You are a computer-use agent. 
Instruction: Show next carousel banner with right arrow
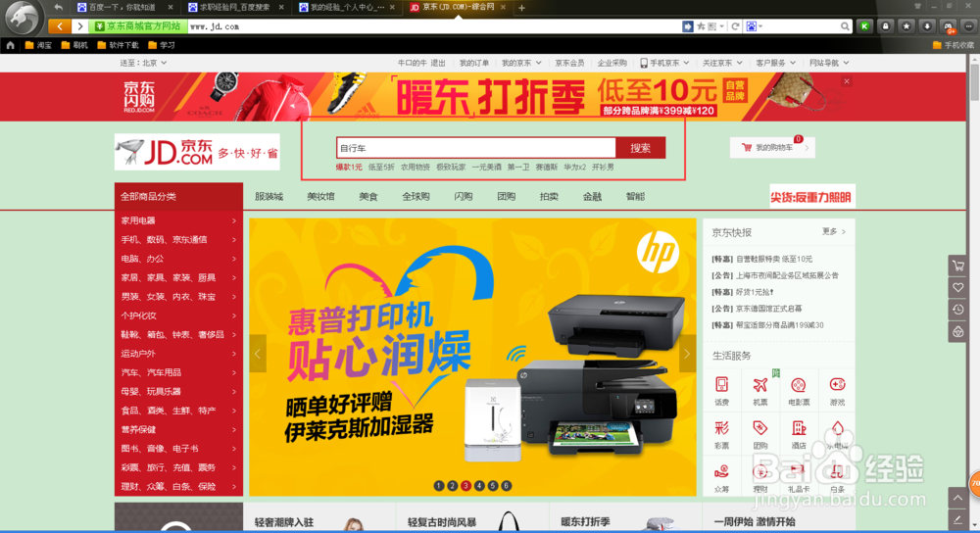point(688,354)
